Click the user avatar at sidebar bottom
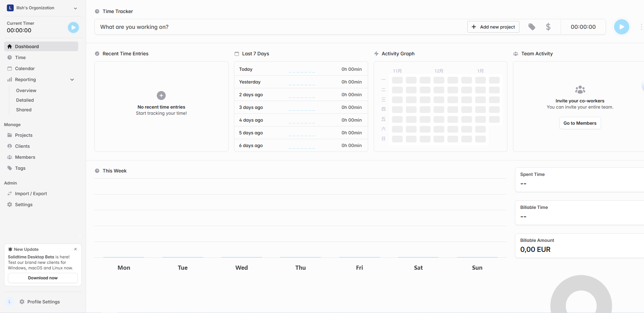The image size is (644, 313). [x=10, y=302]
